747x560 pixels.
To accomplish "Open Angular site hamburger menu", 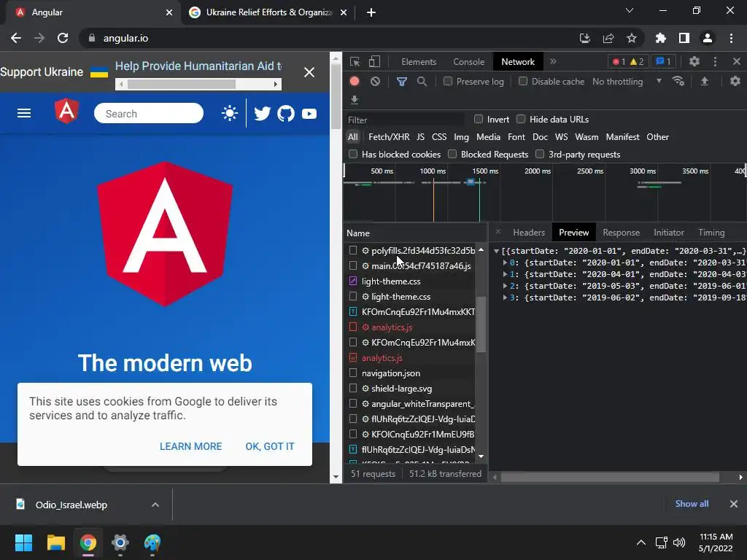I will (x=24, y=113).
